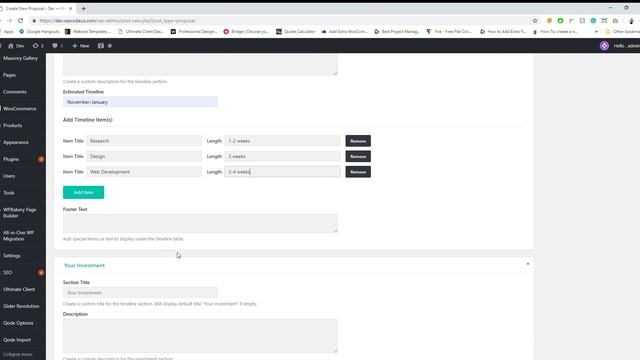The height and width of the screenshot is (360, 640).
Task: Click the Web Development title field
Action: (144, 172)
